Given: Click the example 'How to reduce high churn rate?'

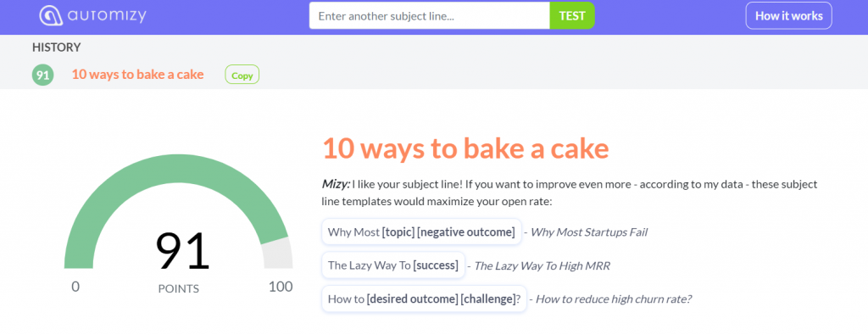Looking at the screenshot, I should 615,299.
